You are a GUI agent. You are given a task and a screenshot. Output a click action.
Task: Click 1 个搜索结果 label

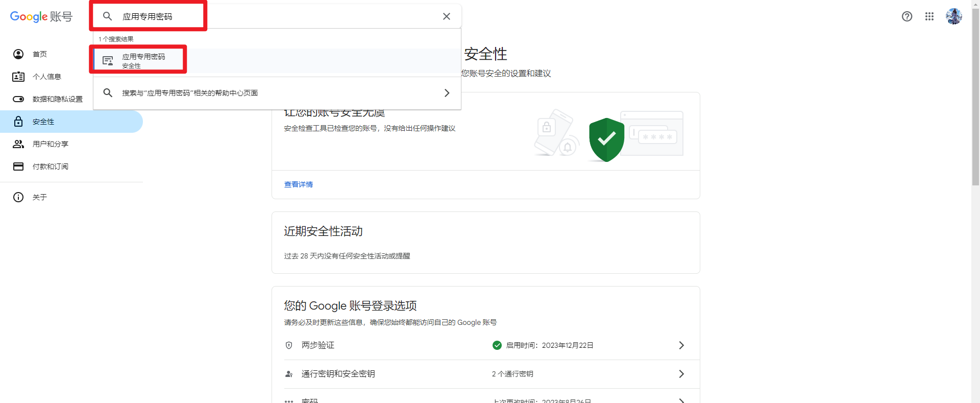[116, 39]
